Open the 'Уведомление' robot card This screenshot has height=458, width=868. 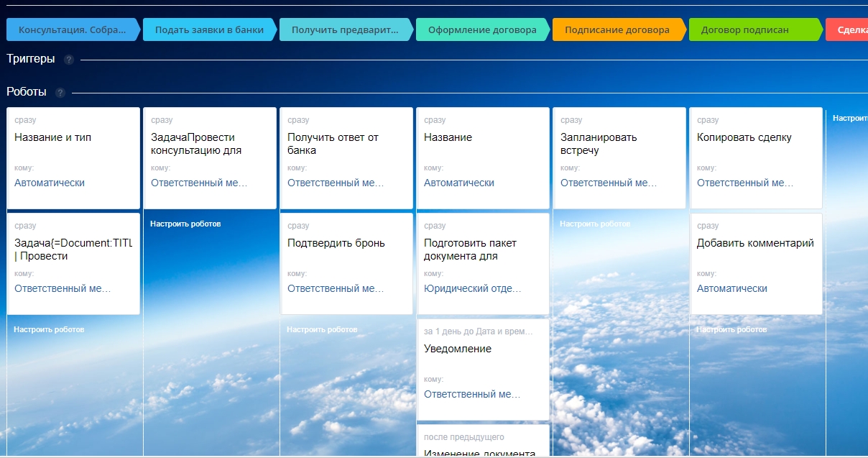[457, 349]
